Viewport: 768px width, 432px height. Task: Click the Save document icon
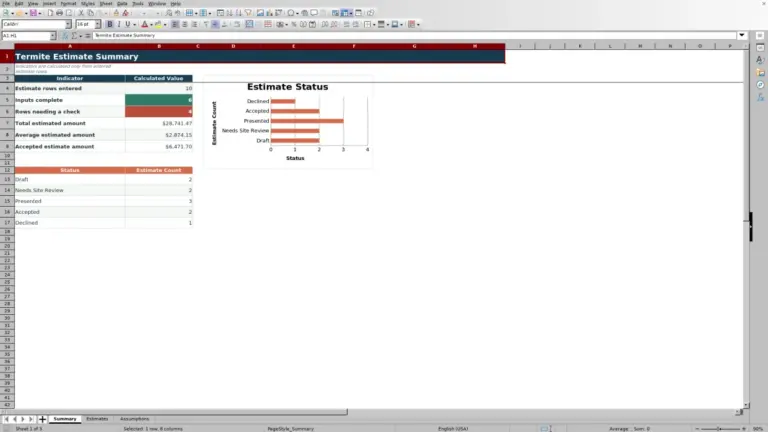(x=33, y=13)
